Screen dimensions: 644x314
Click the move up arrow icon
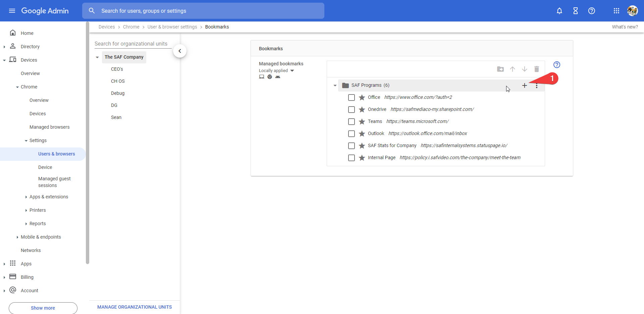(513, 69)
